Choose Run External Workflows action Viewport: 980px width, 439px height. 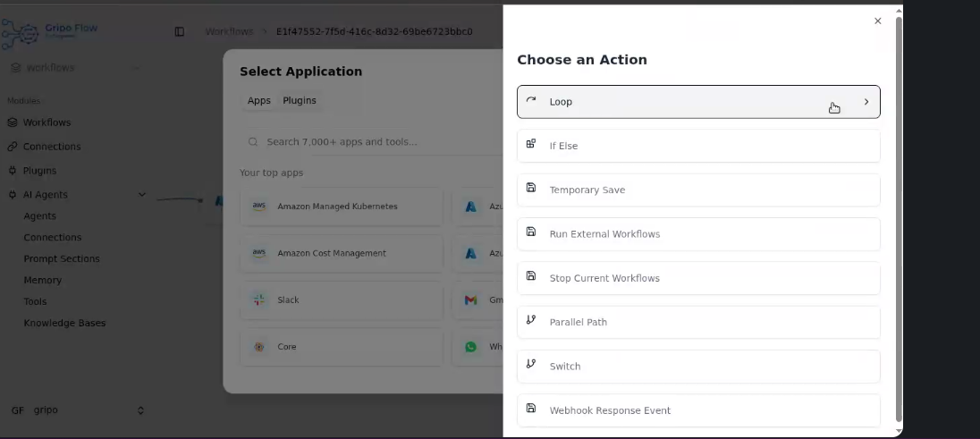point(604,234)
